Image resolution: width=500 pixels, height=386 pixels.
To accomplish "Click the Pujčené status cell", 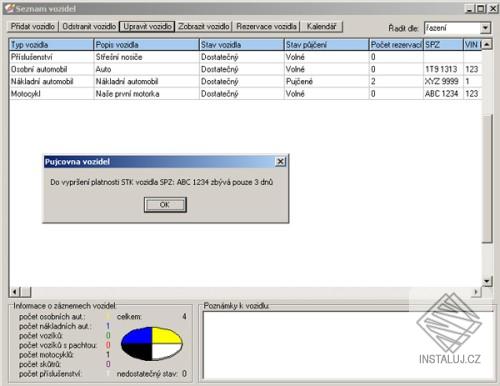I will pyautogui.click(x=327, y=81).
